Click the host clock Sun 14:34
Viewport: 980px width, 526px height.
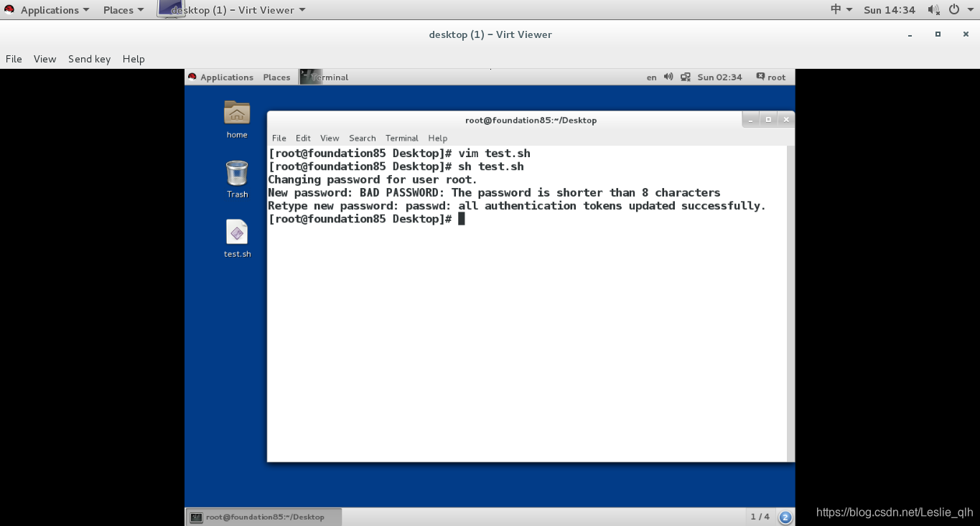pos(890,10)
